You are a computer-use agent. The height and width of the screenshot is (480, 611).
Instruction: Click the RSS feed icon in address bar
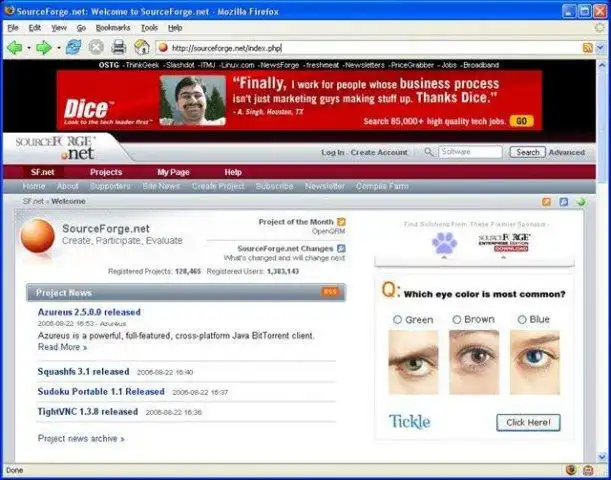588,48
